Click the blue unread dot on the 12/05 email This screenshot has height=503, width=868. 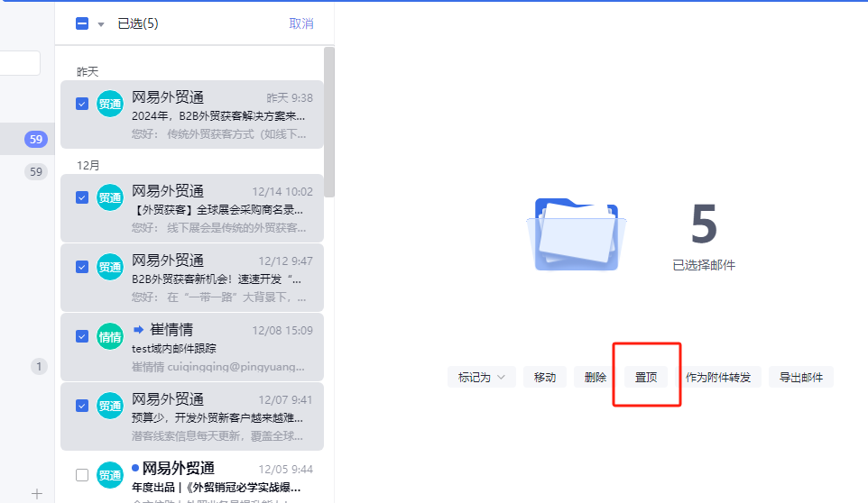click(135, 468)
